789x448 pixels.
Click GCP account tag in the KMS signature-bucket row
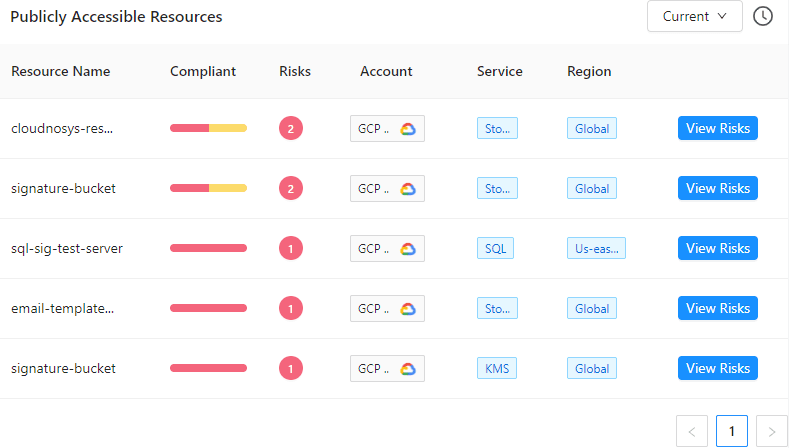tap(387, 368)
